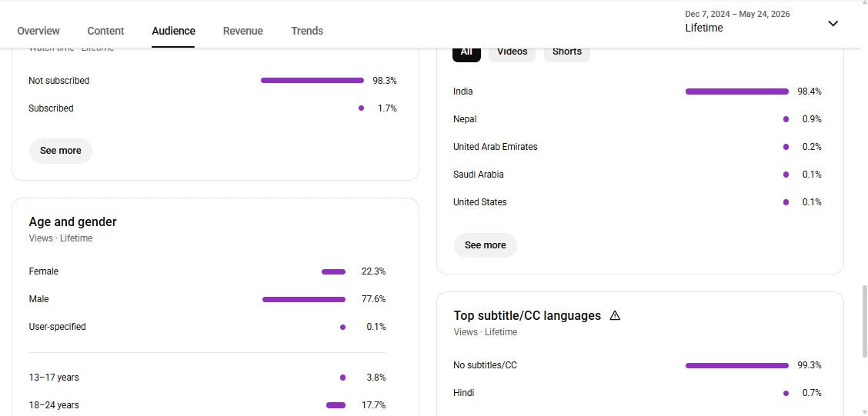868x416 pixels.
Task: Click the 18–24 years 17.7% bar
Action: [336, 405]
